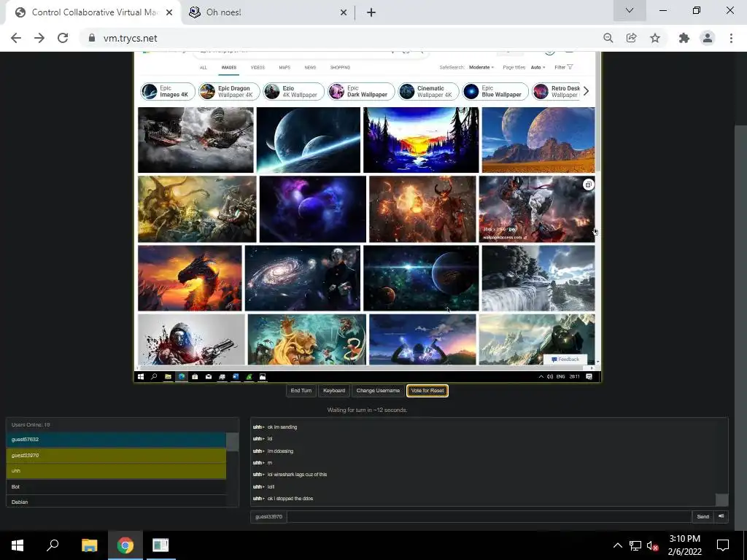Open VM Microsoft Store taskbar icon
The height and width of the screenshot is (560, 747).
pyautogui.click(x=195, y=377)
